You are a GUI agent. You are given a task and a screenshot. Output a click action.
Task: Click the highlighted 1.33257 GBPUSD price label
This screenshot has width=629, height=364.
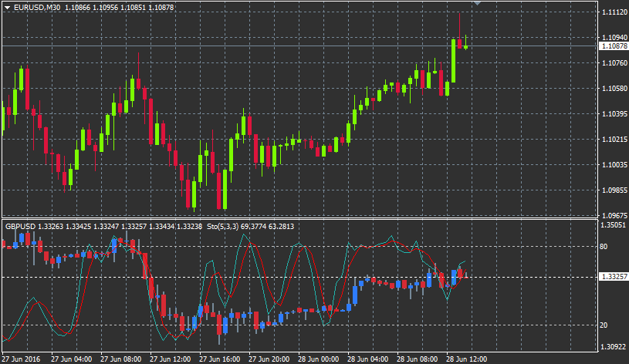[612, 277]
